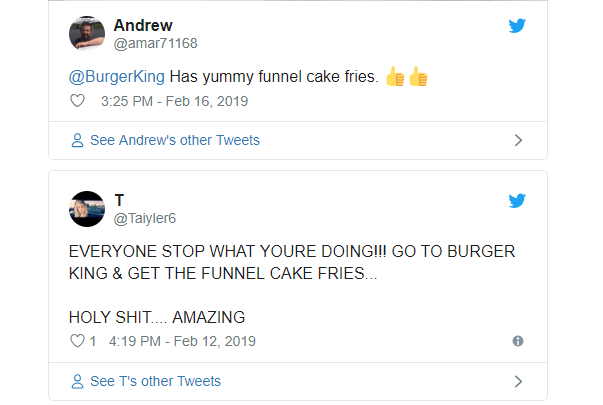Like T's funnel cake fries tweet
Screen dimensions: 603x405
click(77, 341)
